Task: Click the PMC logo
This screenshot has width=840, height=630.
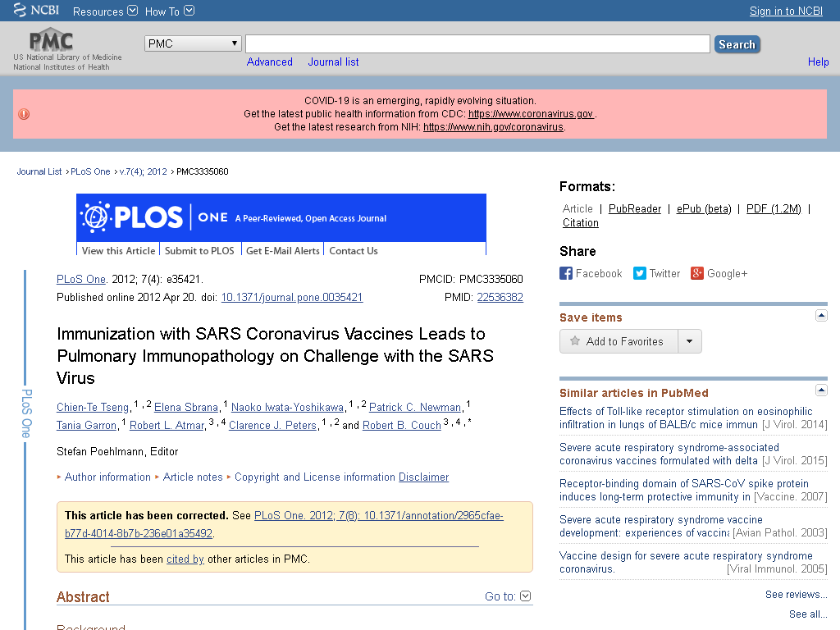Action: 51,39
